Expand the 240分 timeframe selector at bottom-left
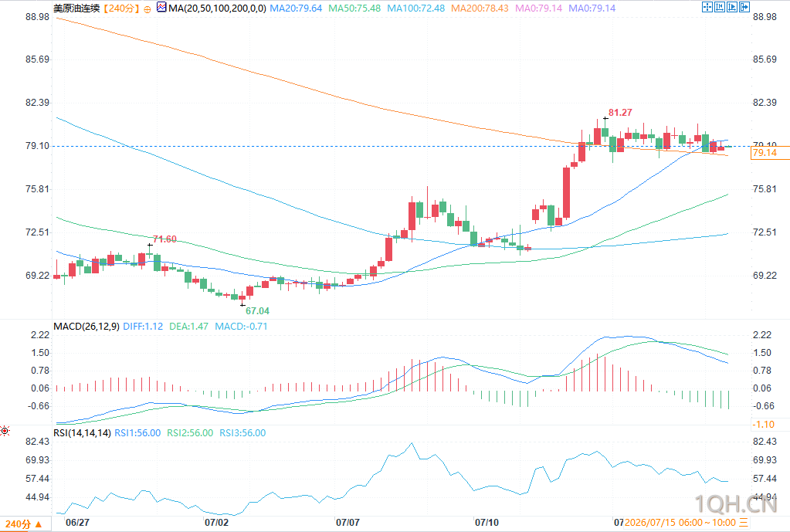Viewport: 790px width, 532px height. 27,524
